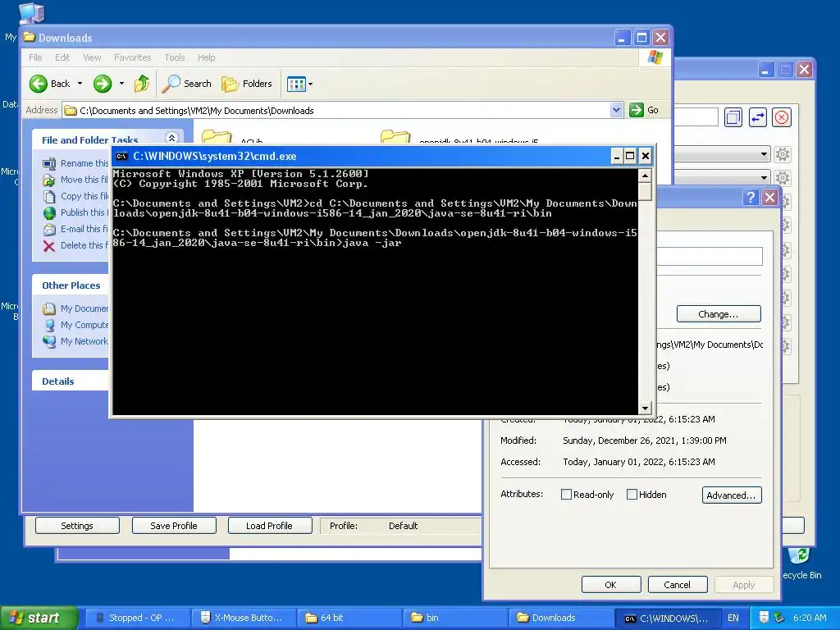Click the cmd vertical scrollbar thumb
Screen dimensions: 840x630
pyautogui.click(x=645, y=191)
